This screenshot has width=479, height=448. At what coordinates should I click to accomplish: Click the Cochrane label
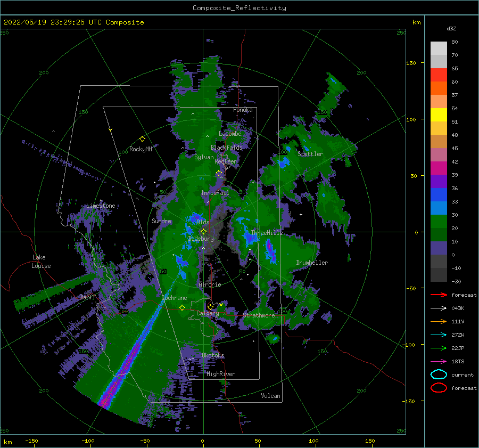174,298
